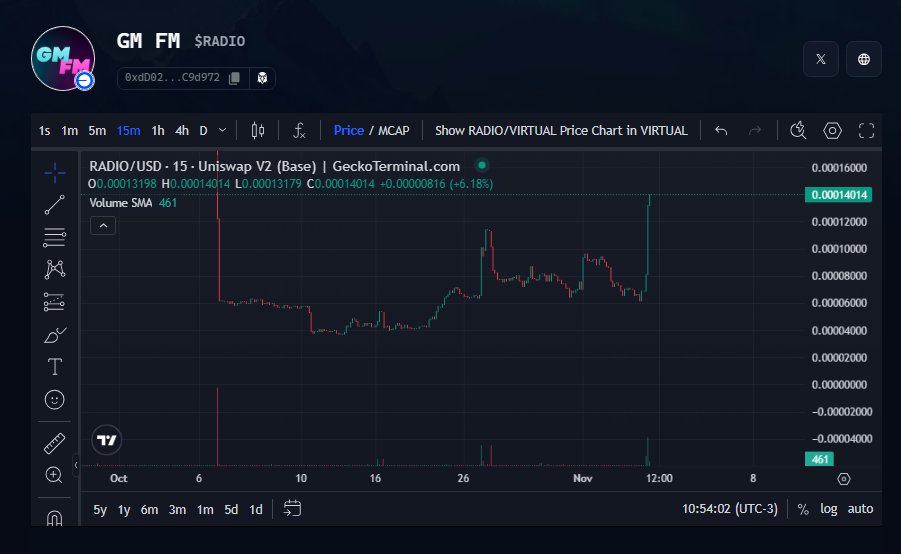901x554 pixels.
Task: Open the timezone selector 10:54:02 (UTC-3)
Action: pos(730,509)
